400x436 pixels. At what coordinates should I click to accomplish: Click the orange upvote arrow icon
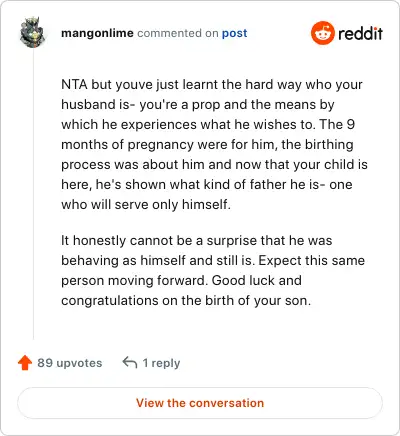tap(25, 363)
